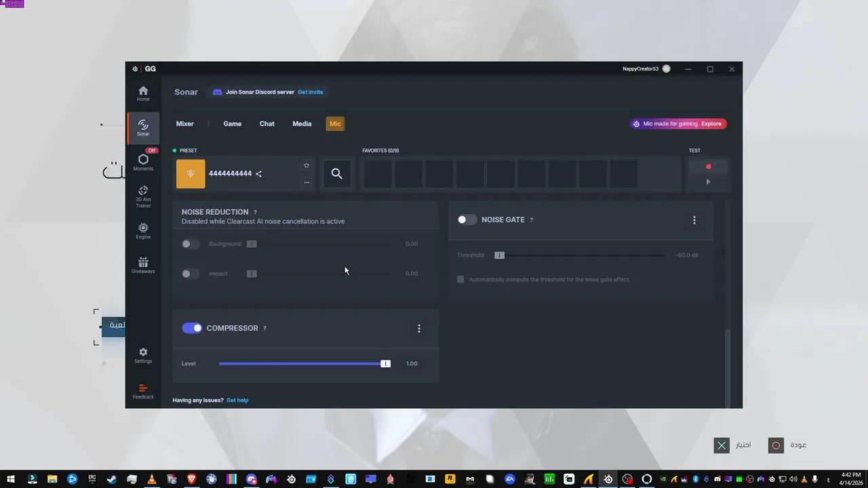Image resolution: width=868 pixels, height=488 pixels.
Task: Click the first empty favorites slot
Action: point(378,174)
